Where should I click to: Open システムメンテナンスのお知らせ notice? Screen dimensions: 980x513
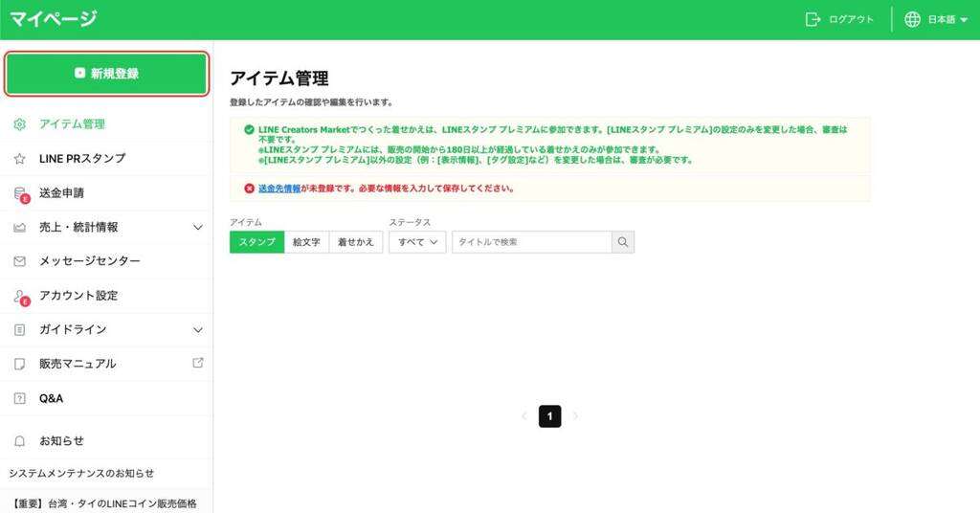[x=81, y=473]
